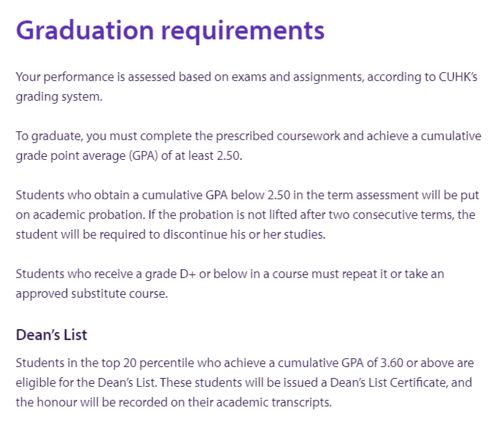Image resolution: width=499 pixels, height=432 pixels.
Task: Click the words prescribed coursework
Action: coord(278,136)
